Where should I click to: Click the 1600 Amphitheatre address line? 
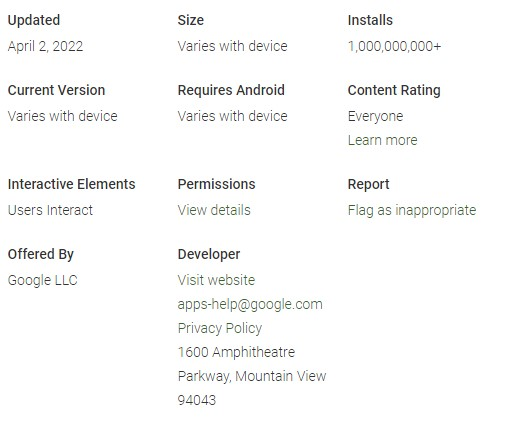pyautogui.click(x=236, y=352)
